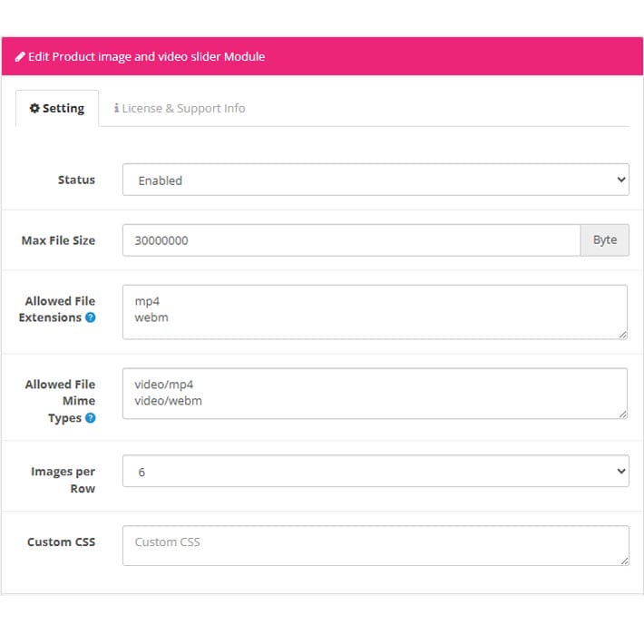
Task: Click the info icon beside License & Support
Action: pyautogui.click(x=117, y=108)
